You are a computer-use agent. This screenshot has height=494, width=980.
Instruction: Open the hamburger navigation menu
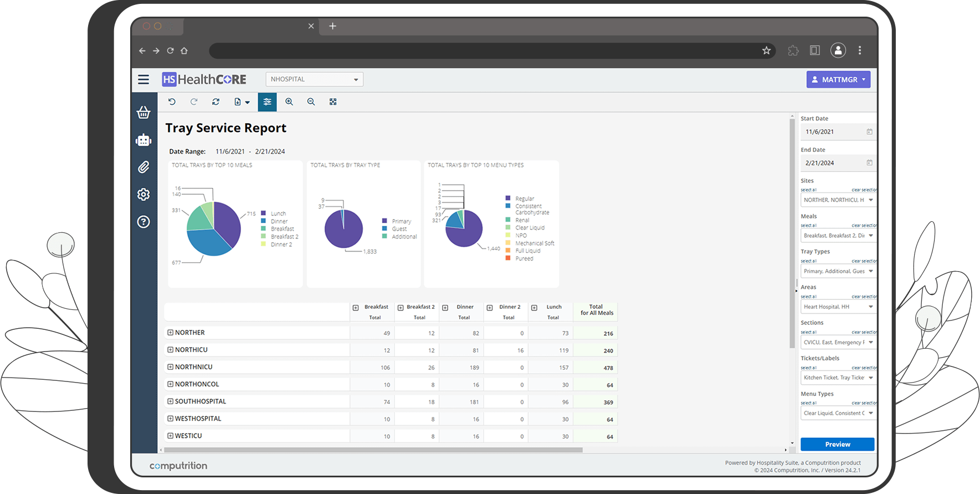pyautogui.click(x=143, y=79)
